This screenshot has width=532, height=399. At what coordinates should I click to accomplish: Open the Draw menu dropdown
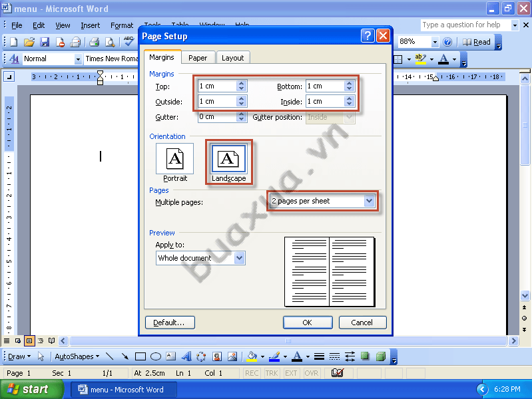tap(19, 356)
